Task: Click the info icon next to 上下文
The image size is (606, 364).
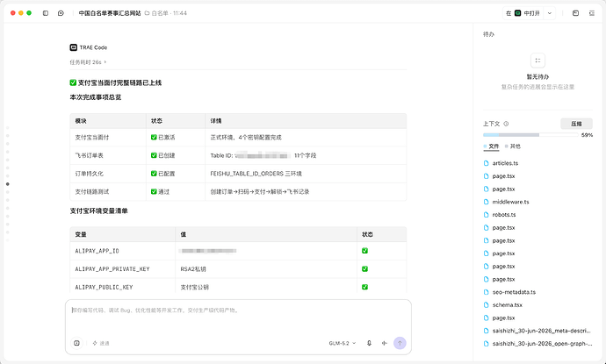Action: [x=506, y=124]
